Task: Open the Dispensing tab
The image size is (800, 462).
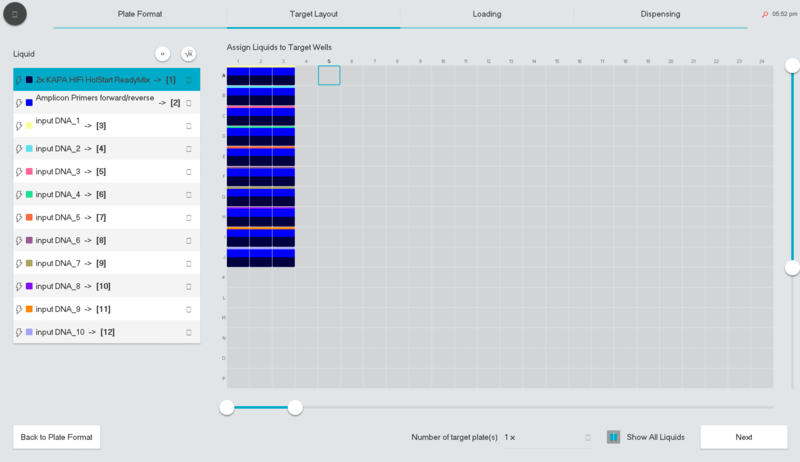Action: (x=660, y=14)
